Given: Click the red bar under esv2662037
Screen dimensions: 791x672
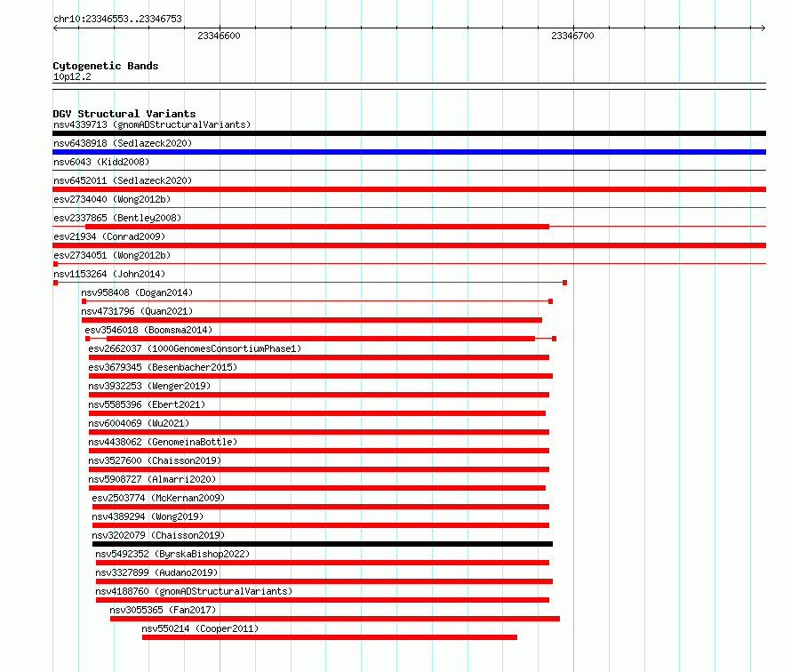Looking at the screenshot, I should (x=319, y=357).
